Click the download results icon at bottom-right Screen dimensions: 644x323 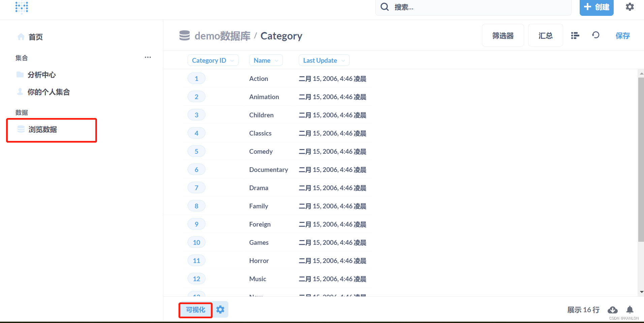613,310
